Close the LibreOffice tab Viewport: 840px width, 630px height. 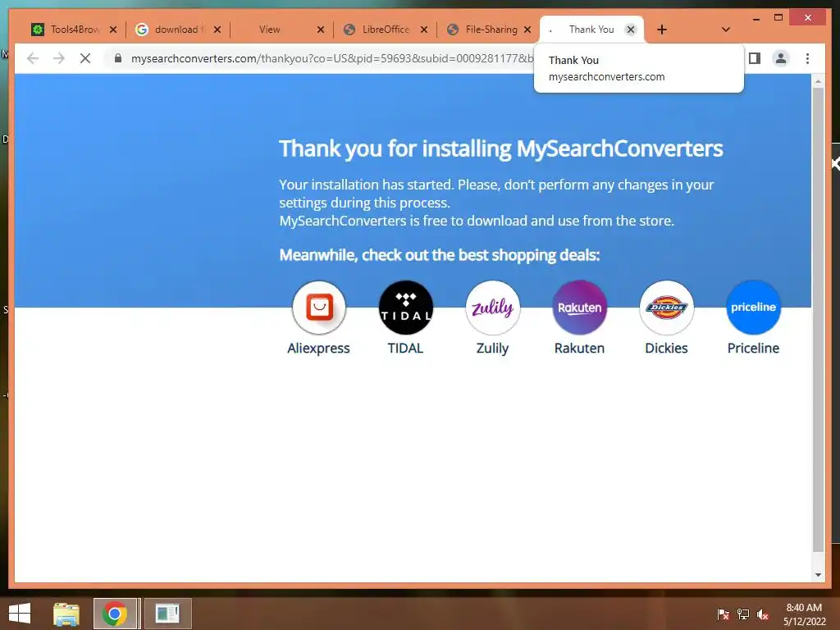coord(424,30)
